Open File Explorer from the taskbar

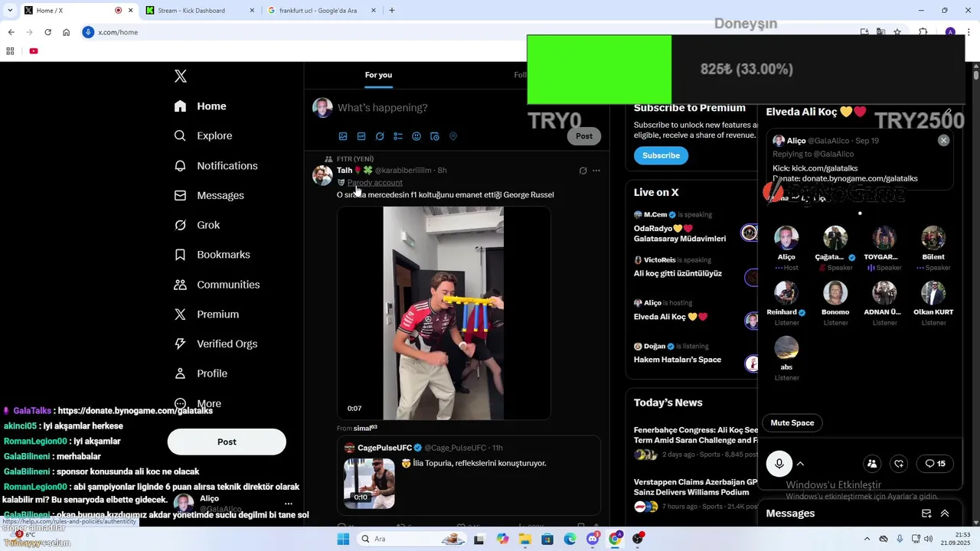pos(525,540)
